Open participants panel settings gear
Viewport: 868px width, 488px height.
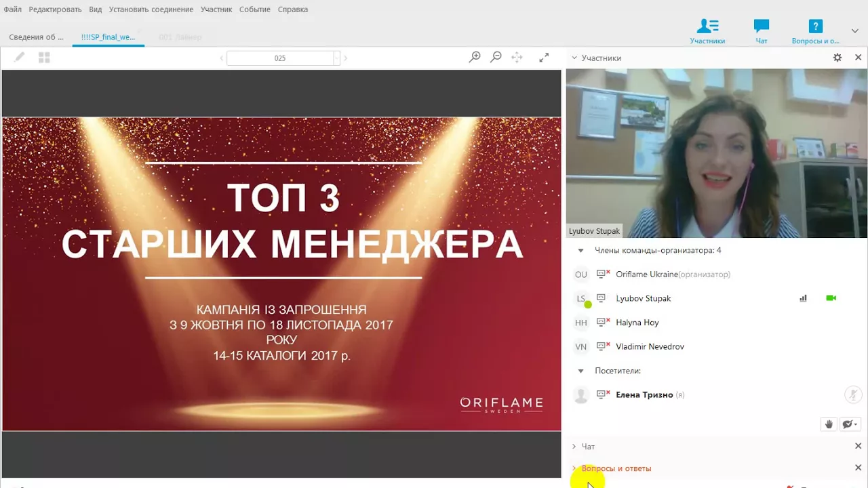coord(837,58)
